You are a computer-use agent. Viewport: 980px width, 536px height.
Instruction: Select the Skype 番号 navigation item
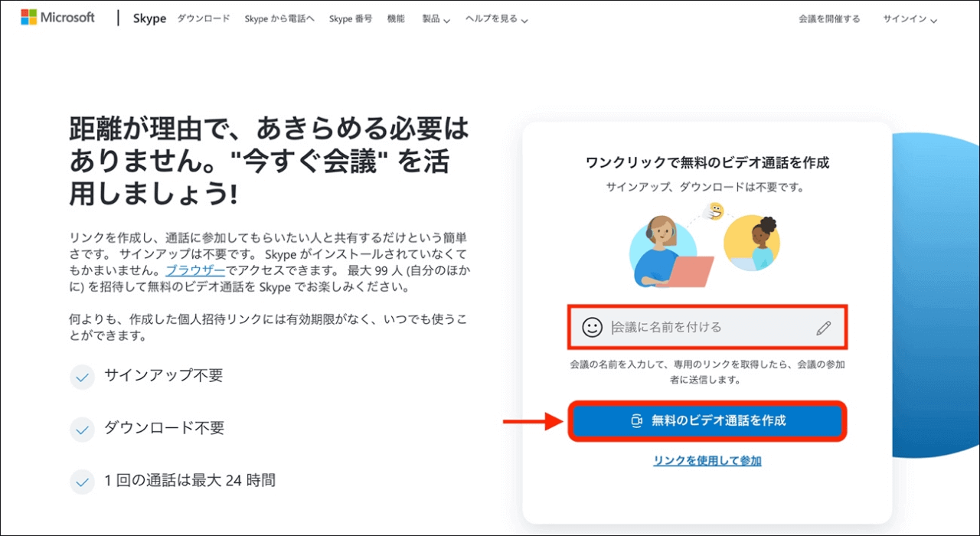[x=351, y=18]
